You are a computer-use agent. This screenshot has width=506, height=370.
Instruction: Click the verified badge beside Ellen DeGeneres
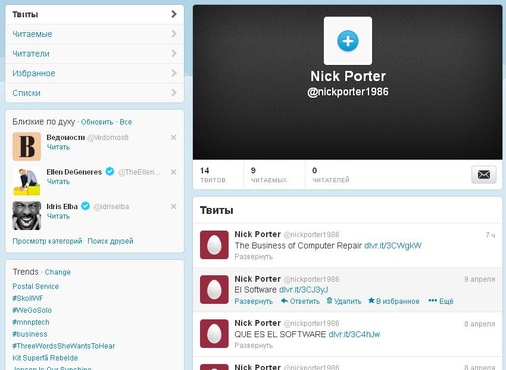click(110, 172)
